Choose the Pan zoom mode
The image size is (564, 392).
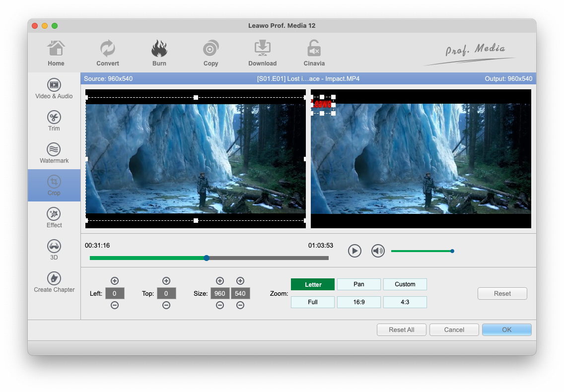[x=358, y=284]
